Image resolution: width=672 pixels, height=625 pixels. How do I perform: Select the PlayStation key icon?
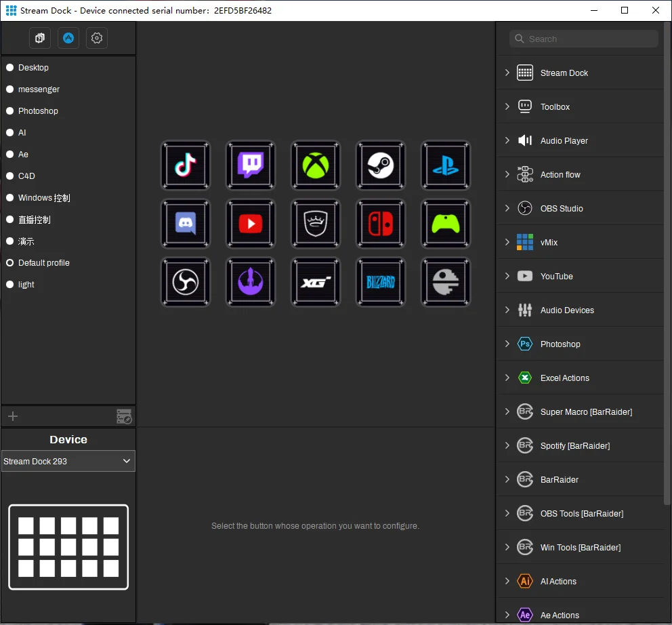point(445,165)
